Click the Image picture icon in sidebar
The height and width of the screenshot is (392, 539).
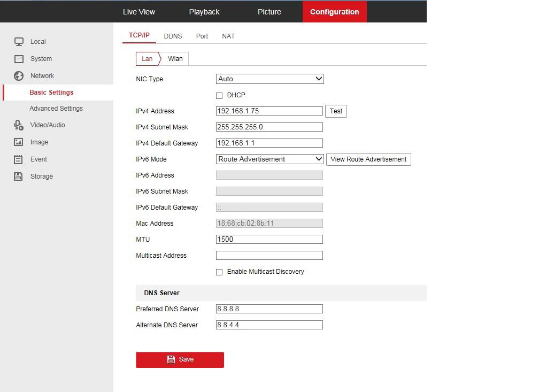[19, 142]
